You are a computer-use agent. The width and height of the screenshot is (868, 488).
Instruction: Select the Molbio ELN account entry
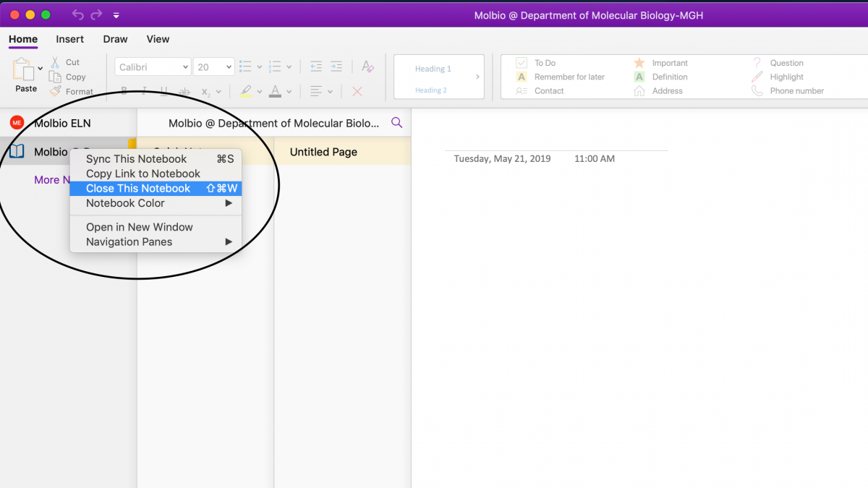tap(68, 123)
